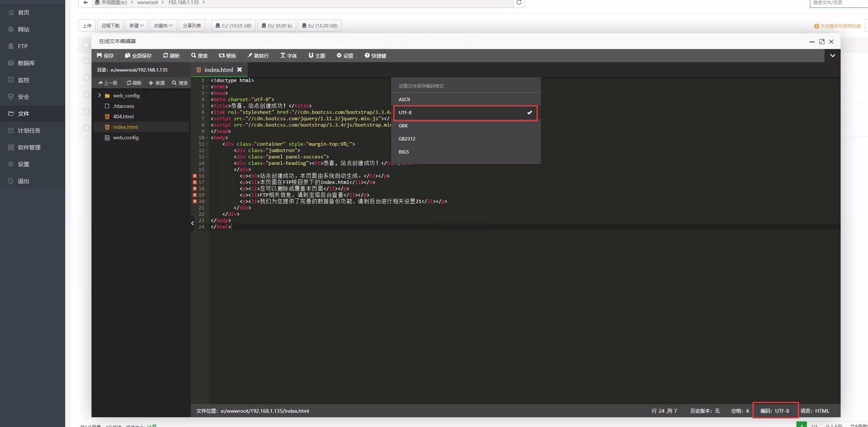Screen dimensions: 868x427
Task: Open 软件管理 in left sidebar
Action: coord(29,147)
